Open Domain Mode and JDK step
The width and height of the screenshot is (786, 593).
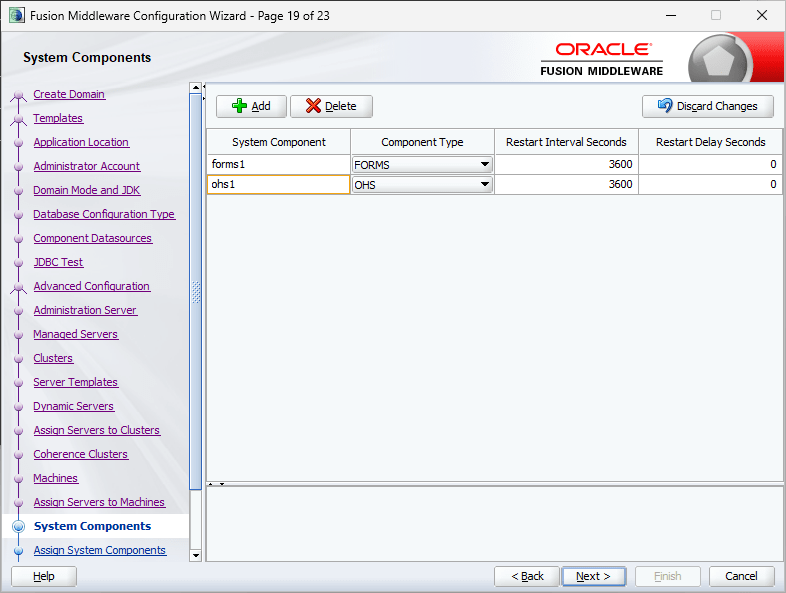click(x=87, y=190)
